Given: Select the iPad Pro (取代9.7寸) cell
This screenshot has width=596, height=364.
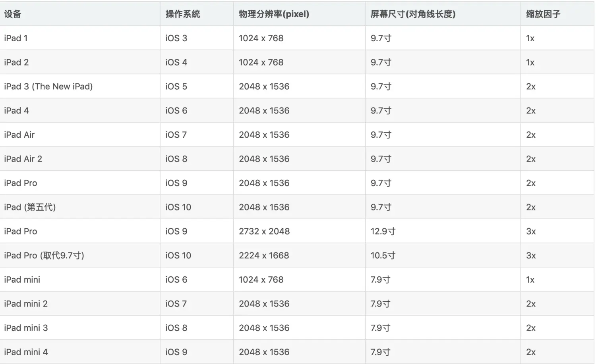Looking at the screenshot, I should click(44, 256).
